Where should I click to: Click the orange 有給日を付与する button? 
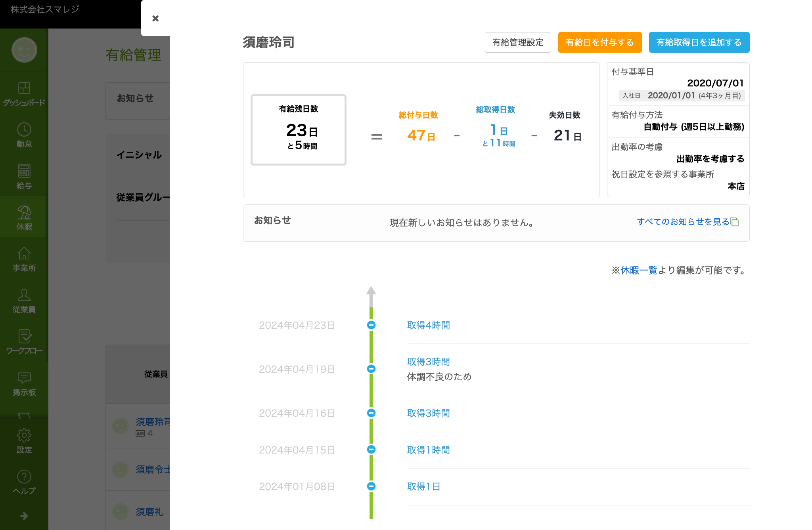(600, 42)
